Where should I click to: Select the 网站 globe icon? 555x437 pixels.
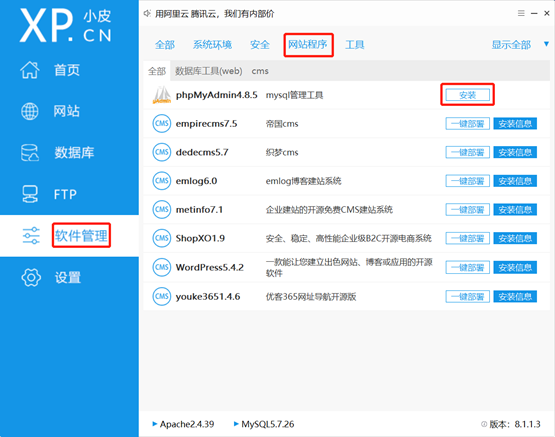coord(30,111)
